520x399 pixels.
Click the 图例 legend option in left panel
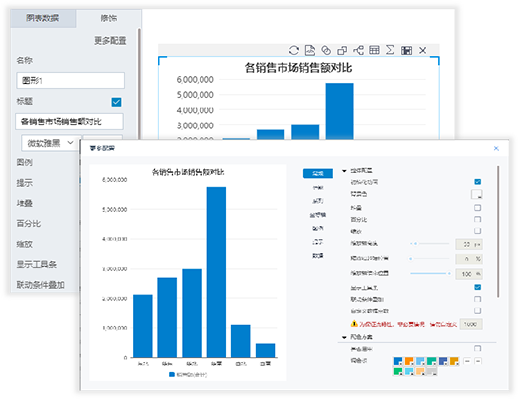[x=25, y=162]
